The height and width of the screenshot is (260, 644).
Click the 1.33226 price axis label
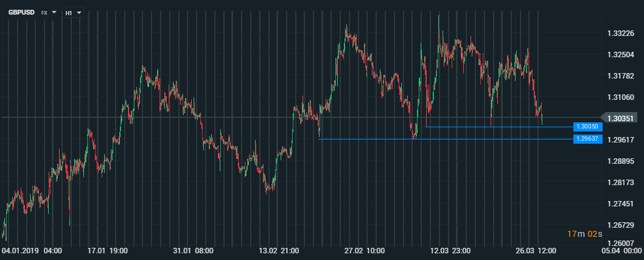point(620,33)
